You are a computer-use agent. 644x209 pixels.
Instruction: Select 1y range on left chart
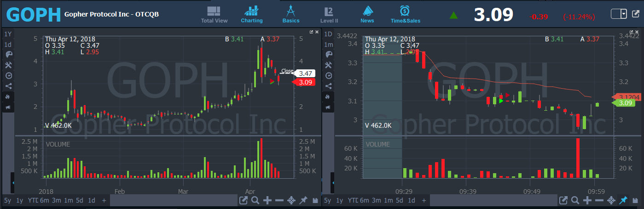pos(19,201)
